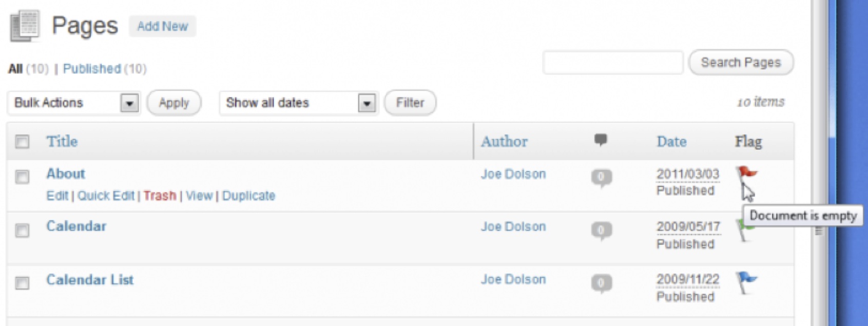
Task: Open comment count bubble for About page
Action: [601, 178]
